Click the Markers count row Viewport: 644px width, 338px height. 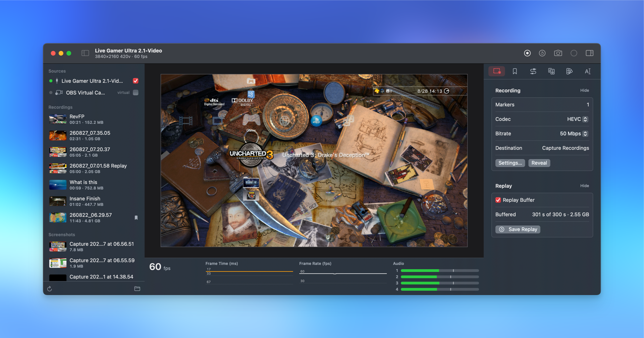pos(542,105)
